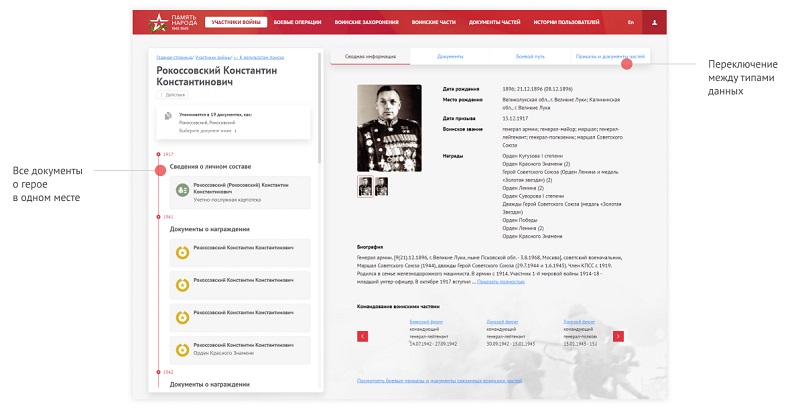The height and width of the screenshot is (412, 800).
Task: Open Донской фронт link dated 30.09.1942
Action: (x=502, y=322)
